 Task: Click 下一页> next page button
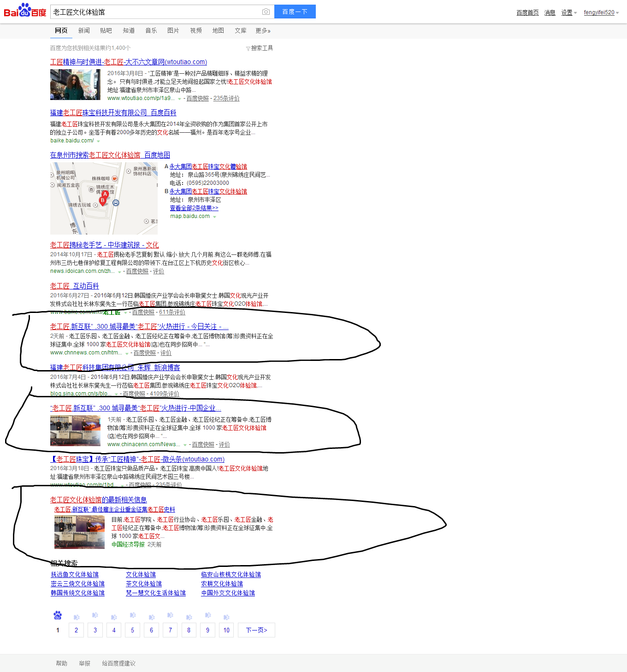(256, 630)
